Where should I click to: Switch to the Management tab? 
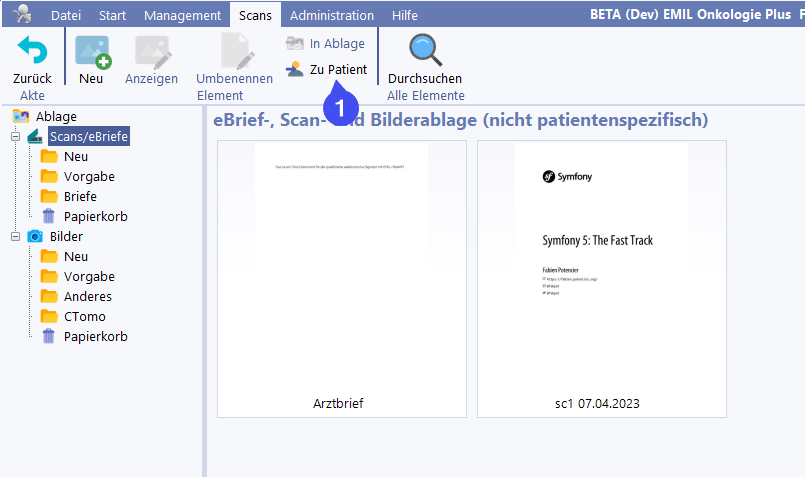(182, 15)
